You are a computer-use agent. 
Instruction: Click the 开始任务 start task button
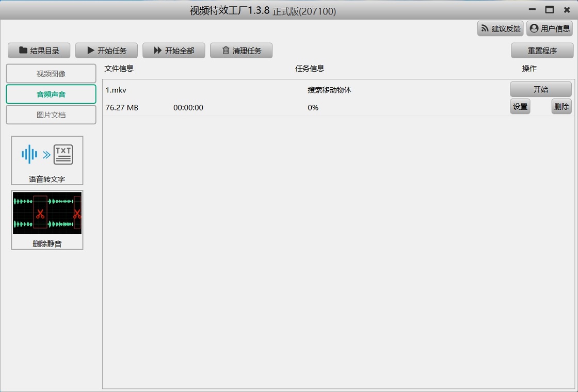pos(106,51)
